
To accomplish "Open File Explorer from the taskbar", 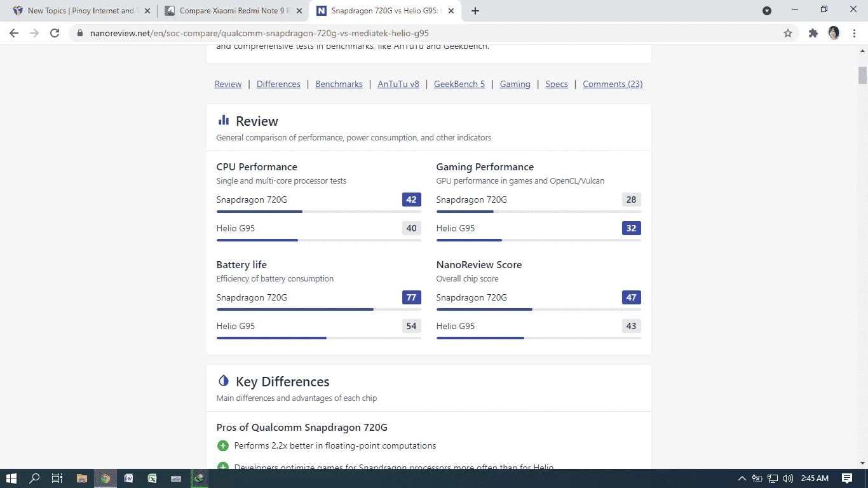I will point(82,478).
